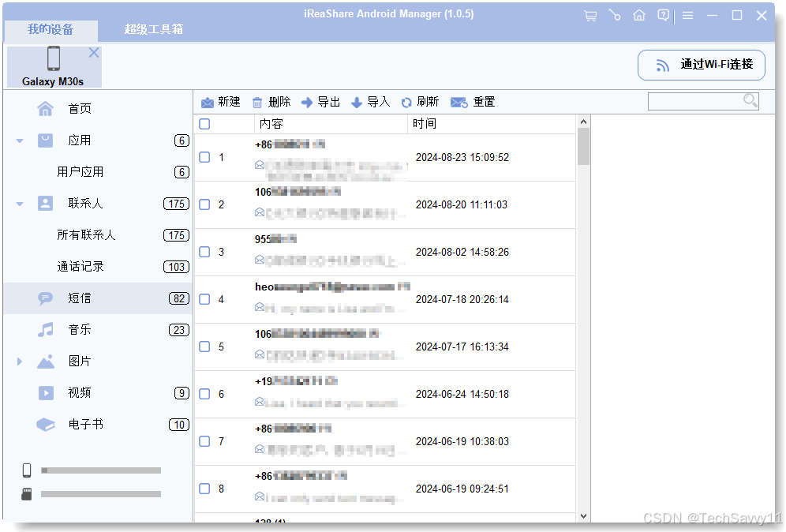Select 应用 apps in sidebar
Image resolution: width=786 pixels, height=532 pixels.
(98, 140)
